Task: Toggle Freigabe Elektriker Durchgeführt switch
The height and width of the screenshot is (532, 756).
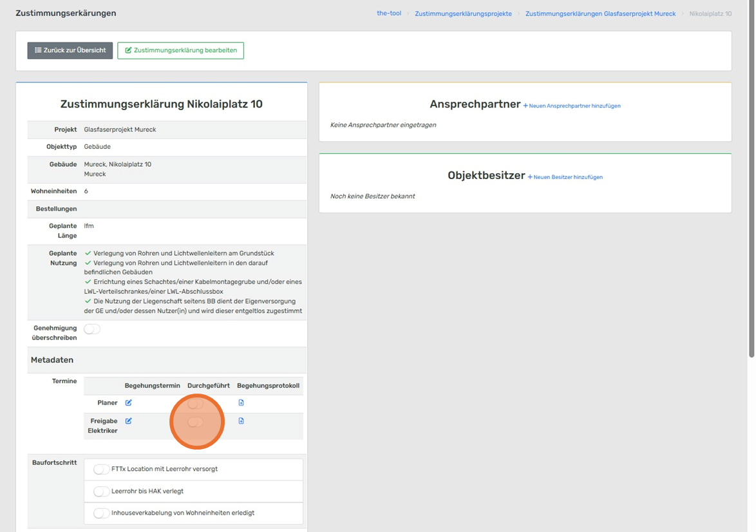Action: pyautogui.click(x=195, y=422)
